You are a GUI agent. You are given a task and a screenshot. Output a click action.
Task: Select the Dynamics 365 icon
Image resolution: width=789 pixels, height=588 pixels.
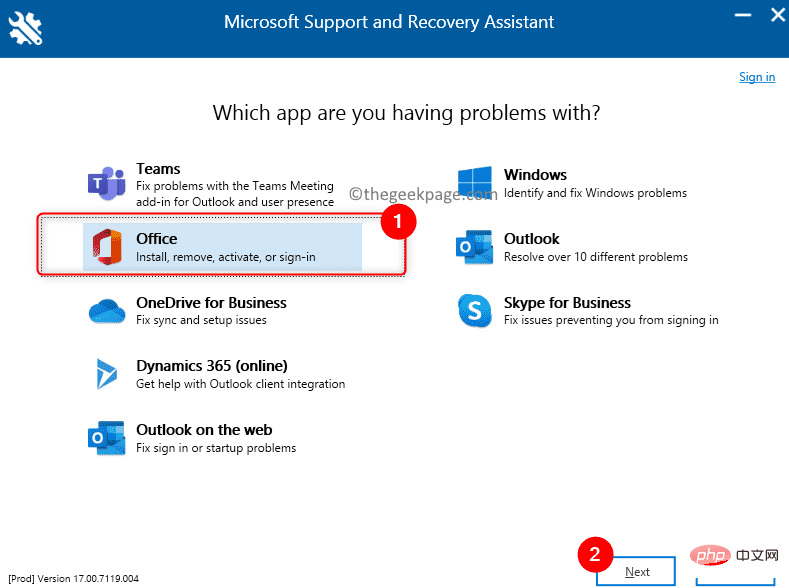point(107,374)
